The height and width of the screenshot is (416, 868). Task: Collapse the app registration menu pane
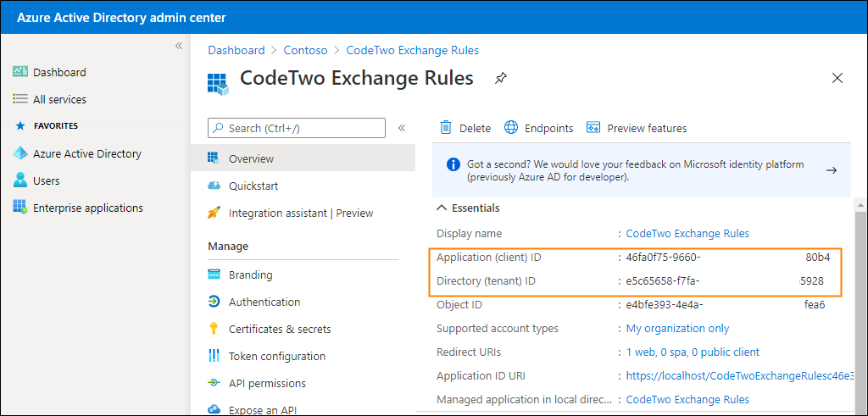click(402, 128)
